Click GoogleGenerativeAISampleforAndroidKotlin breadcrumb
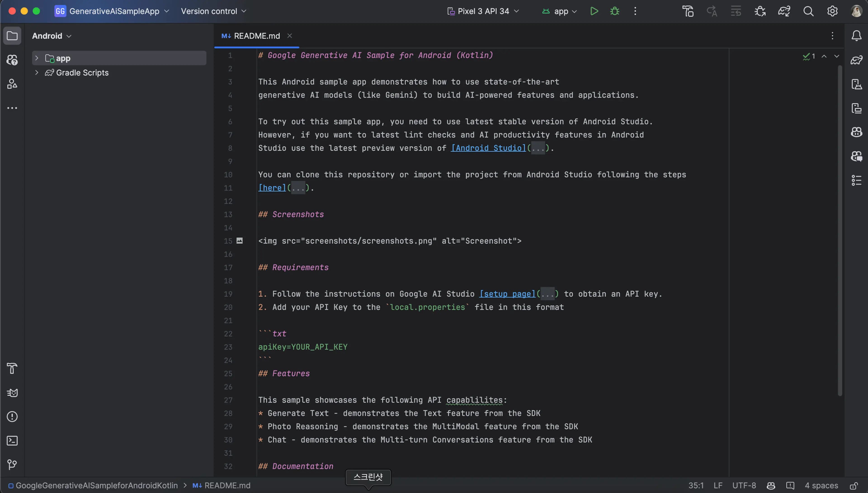Screen dimensions: 868x493 pyautogui.click(x=93, y=486)
